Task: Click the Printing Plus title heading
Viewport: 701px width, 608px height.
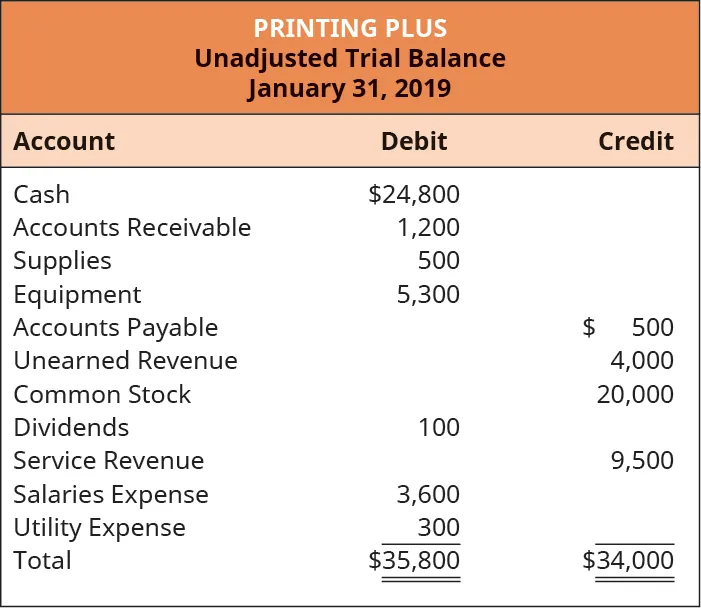Action: click(350, 27)
